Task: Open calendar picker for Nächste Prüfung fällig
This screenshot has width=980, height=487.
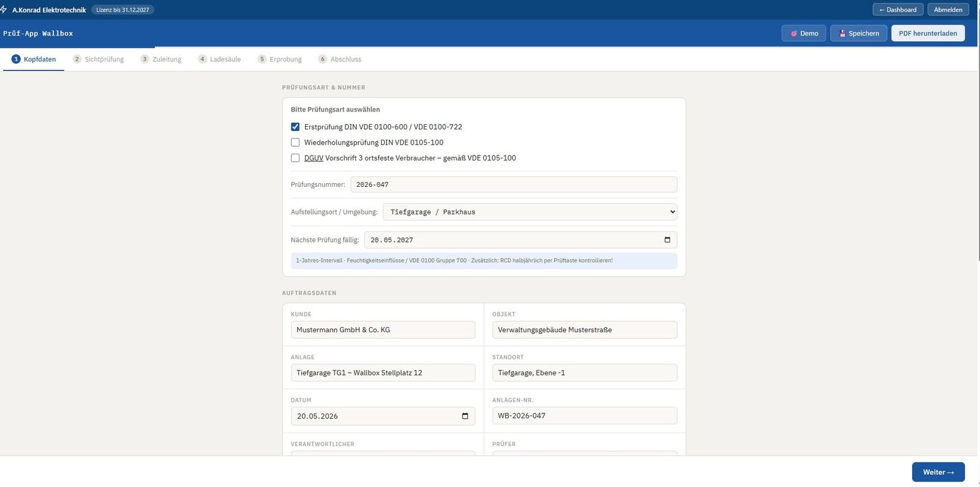Action: pos(667,240)
